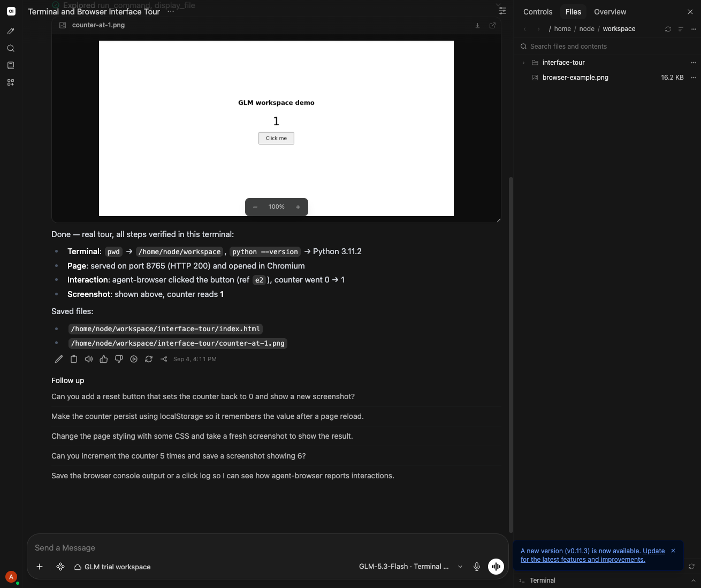The image size is (701, 588).
Task: Switch to the Files tab
Action: pos(573,12)
